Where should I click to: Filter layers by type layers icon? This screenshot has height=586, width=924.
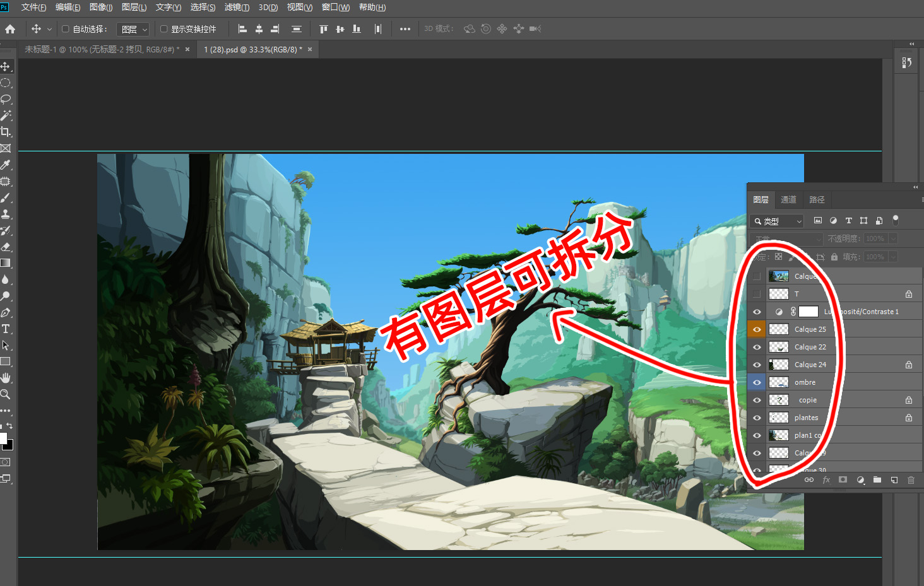[848, 221]
